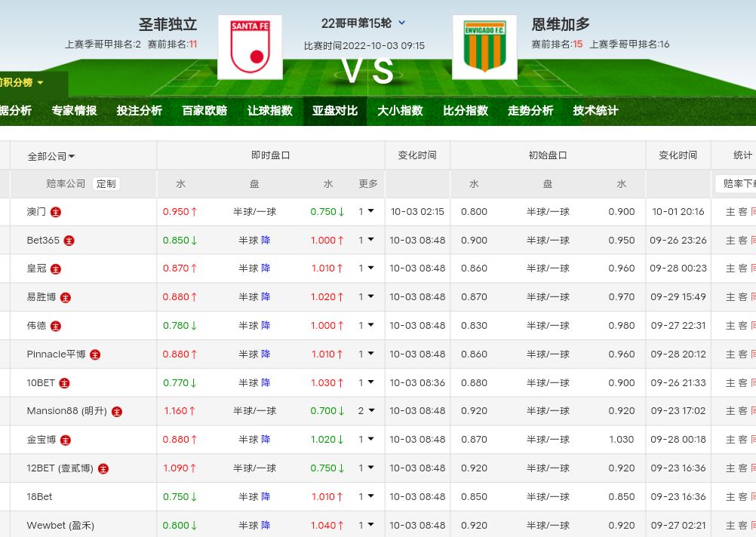This screenshot has width=756, height=537.
Task: Click the 圣菲独立 team name
Action: coord(167,24)
